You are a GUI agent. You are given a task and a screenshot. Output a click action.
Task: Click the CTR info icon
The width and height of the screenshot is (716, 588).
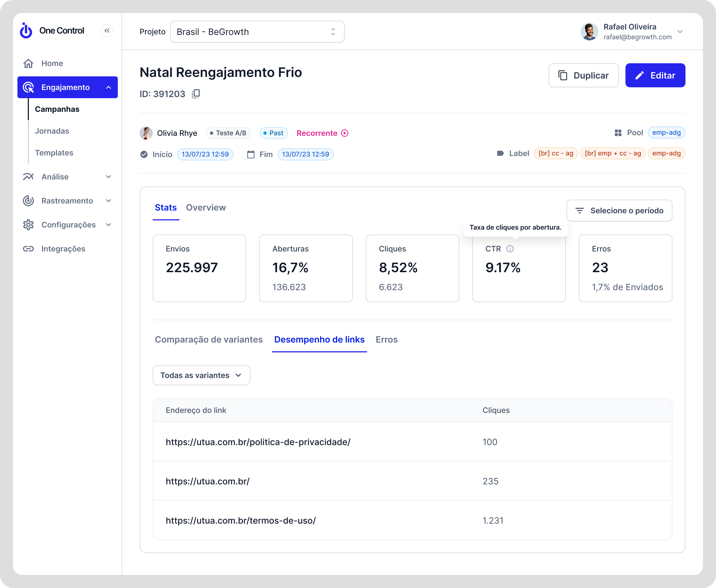(x=510, y=249)
